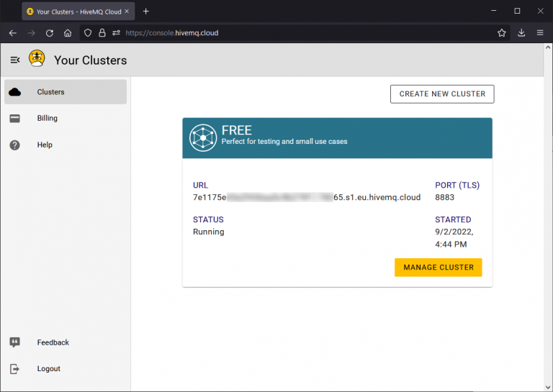This screenshot has width=553, height=392.
Task: Open a new browser tab
Action: pos(145,12)
